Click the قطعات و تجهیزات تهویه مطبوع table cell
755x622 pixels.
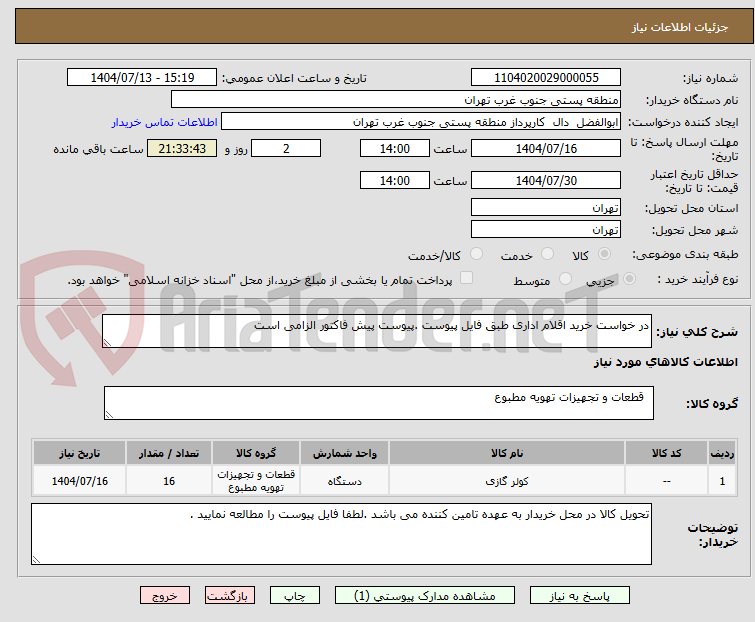tap(256, 481)
